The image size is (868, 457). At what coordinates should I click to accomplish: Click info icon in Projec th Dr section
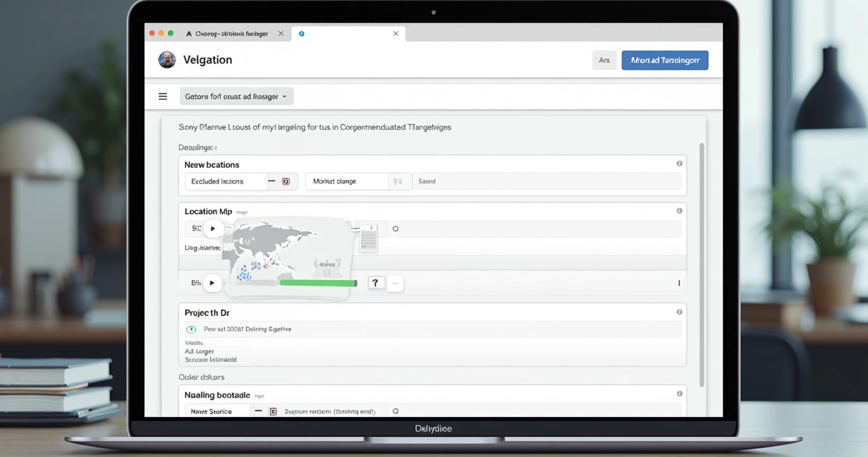click(x=679, y=312)
